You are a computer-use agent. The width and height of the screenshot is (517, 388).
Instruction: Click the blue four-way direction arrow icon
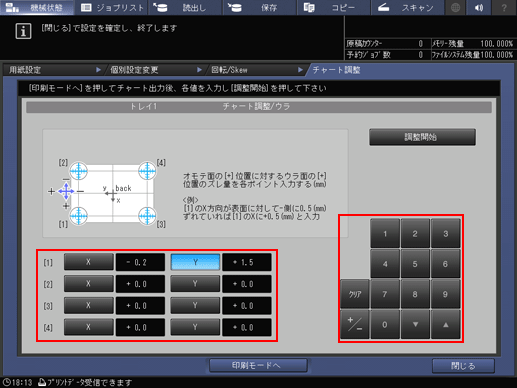tap(66, 191)
